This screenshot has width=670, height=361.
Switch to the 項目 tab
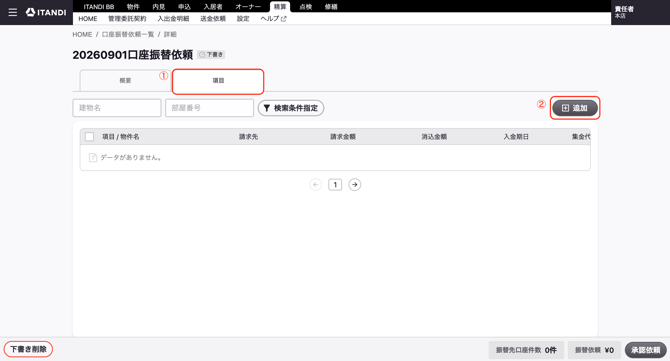[218, 81]
